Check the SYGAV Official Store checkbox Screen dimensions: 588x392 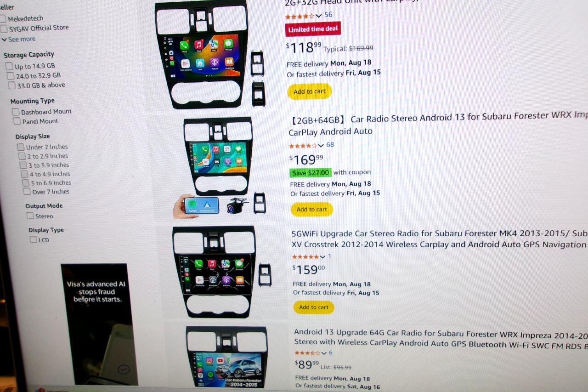point(4,29)
